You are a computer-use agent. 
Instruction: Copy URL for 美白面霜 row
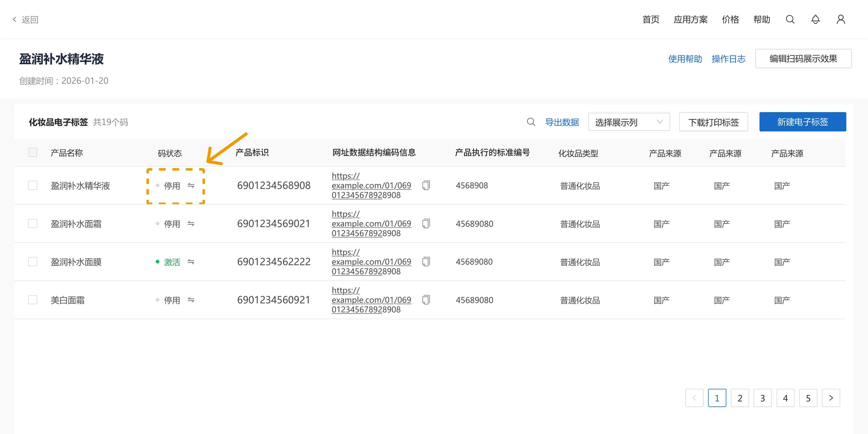426,300
